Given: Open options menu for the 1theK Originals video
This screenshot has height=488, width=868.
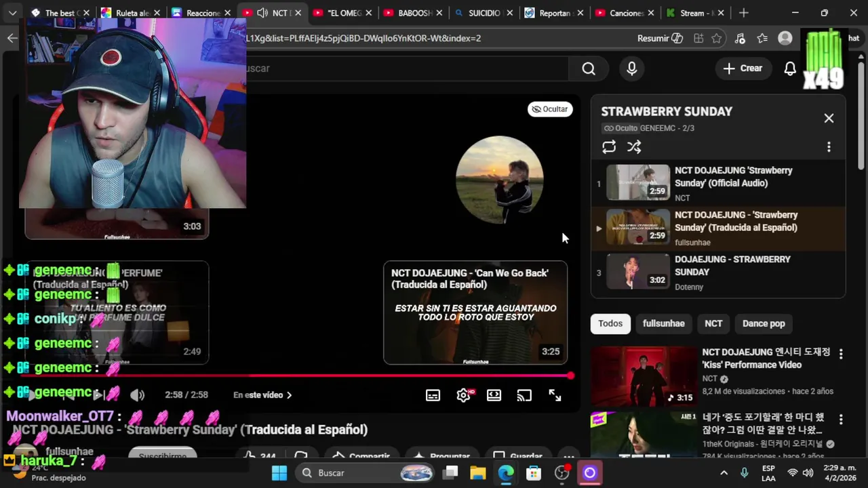Looking at the screenshot, I should point(841,420).
